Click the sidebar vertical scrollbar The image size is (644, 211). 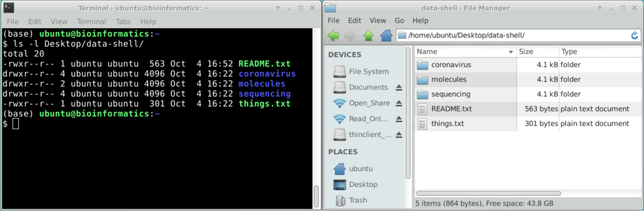coord(408,113)
